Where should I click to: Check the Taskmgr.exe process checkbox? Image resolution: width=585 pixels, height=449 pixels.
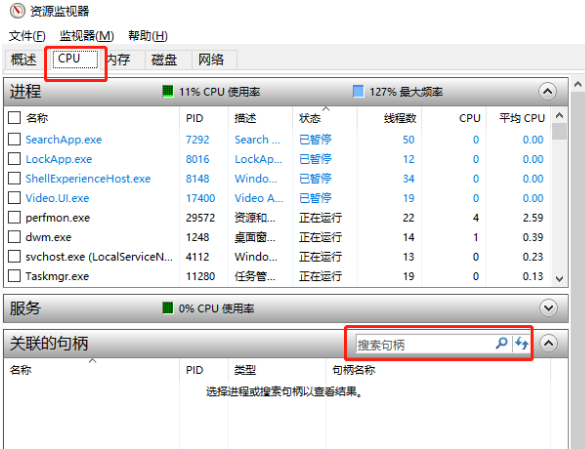[x=14, y=276]
